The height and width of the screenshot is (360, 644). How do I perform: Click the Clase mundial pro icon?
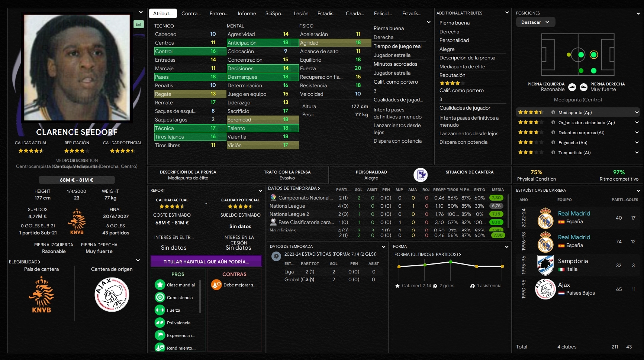click(160, 285)
